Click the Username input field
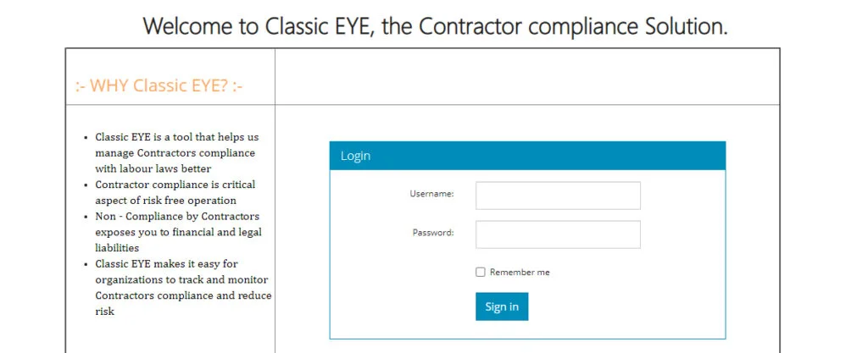The width and height of the screenshot is (868, 353). [x=558, y=196]
